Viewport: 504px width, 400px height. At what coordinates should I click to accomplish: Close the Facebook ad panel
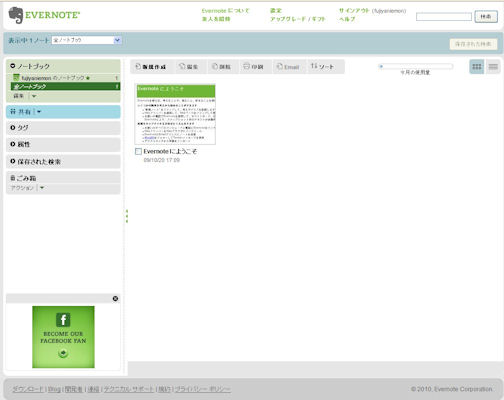pyautogui.click(x=115, y=298)
